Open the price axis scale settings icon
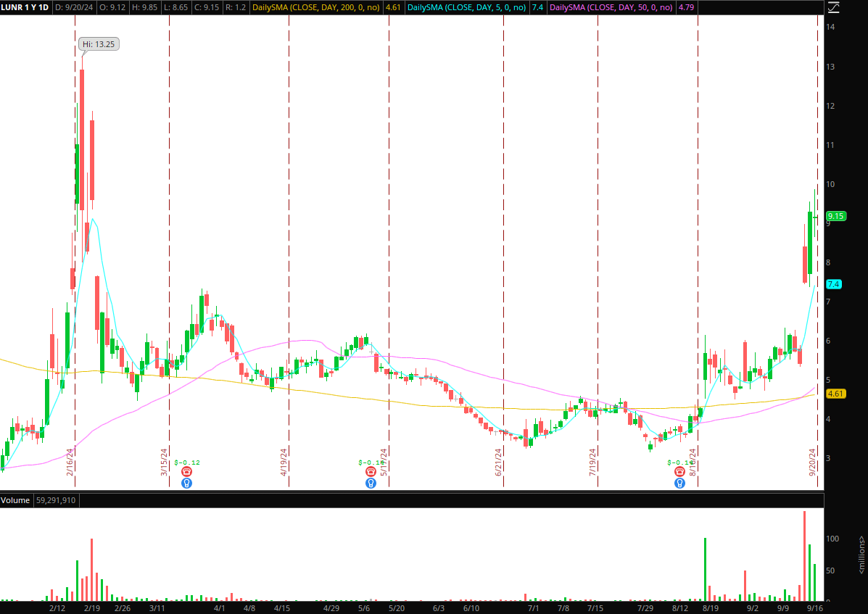Image resolution: width=868 pixels, height=614 pixels. click(833, 7)
